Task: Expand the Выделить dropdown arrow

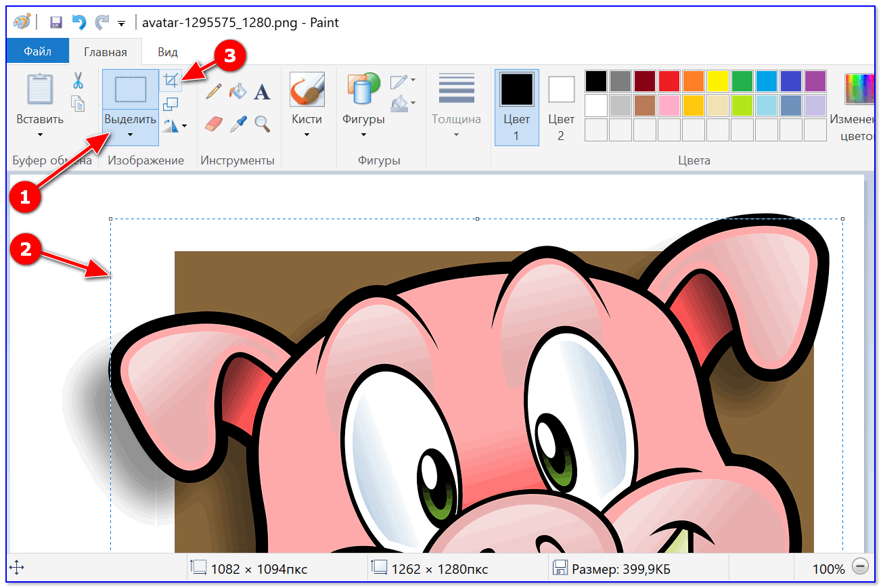Action: pyautogui.click(x=130, y=134)
